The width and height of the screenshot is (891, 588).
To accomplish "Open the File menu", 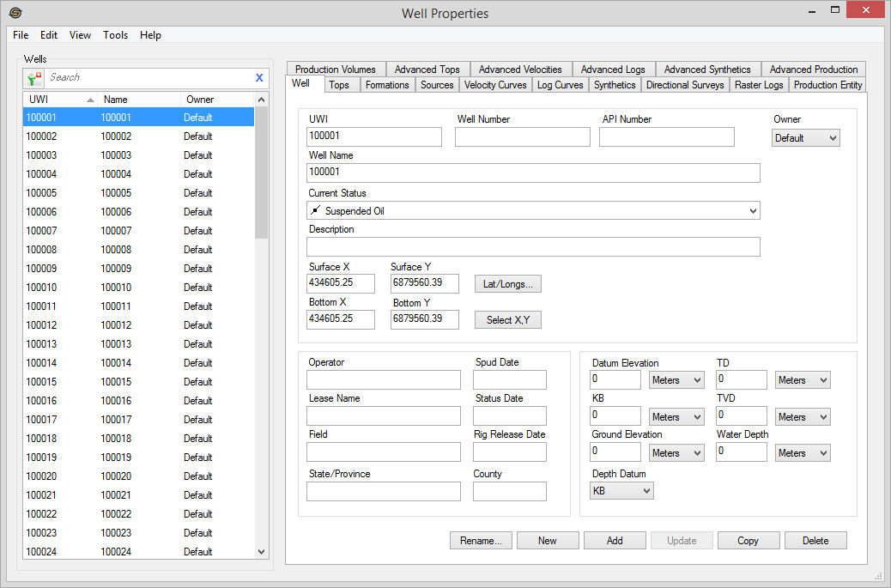I will tap(21, 35).
